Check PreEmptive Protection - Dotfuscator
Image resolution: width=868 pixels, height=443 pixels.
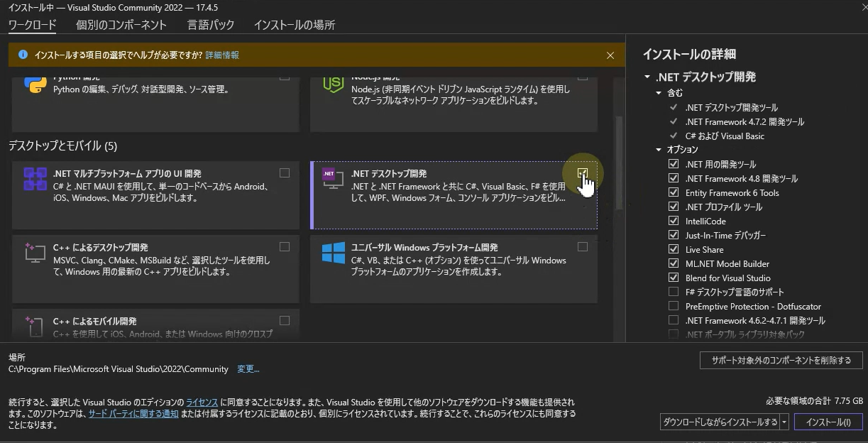(672, 306)
